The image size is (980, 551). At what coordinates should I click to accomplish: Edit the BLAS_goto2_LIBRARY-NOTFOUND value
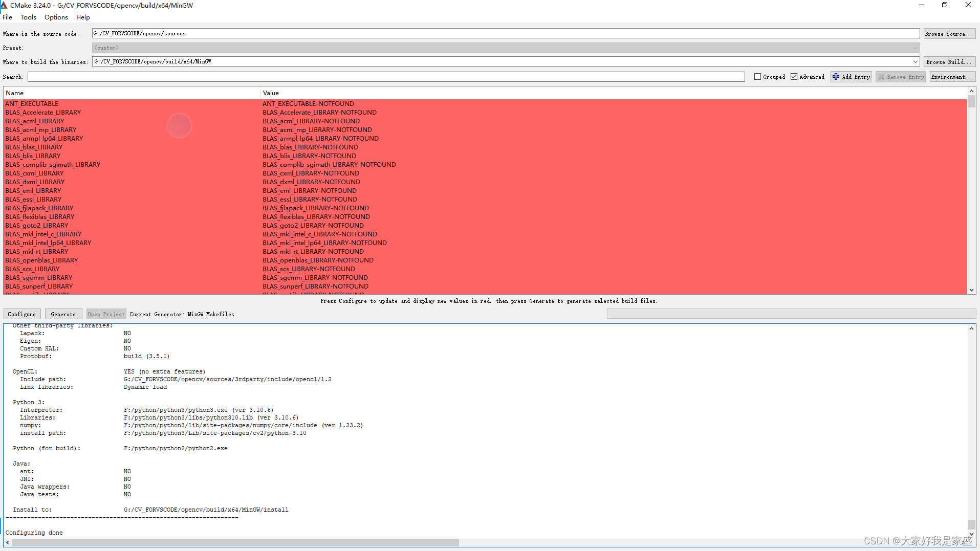click(x=313, y=225)
